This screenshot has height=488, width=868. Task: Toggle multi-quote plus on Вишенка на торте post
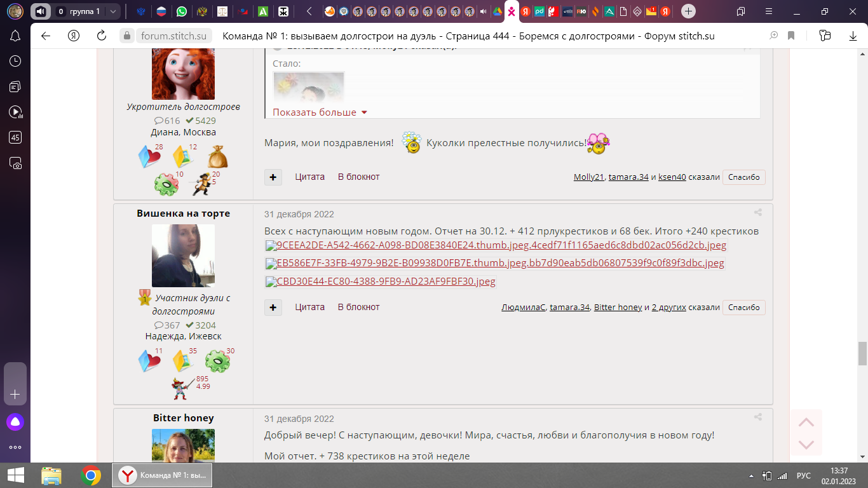(x=273, y=308)
